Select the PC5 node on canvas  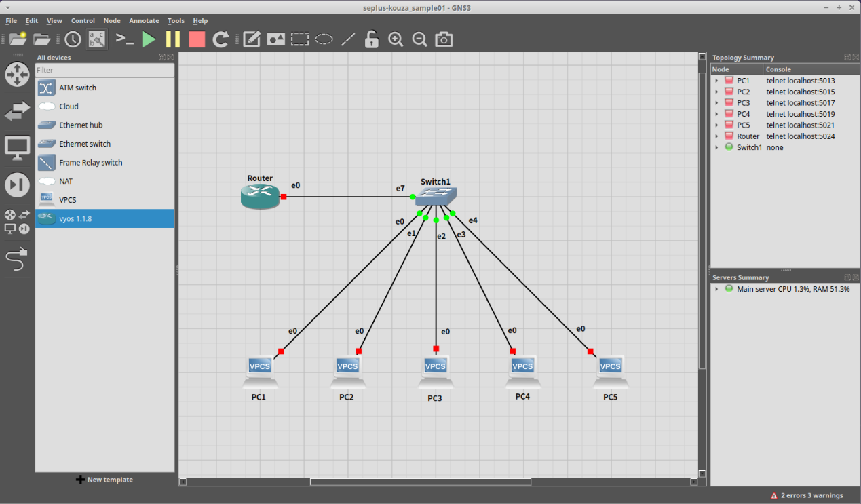[x=611, y=372]
